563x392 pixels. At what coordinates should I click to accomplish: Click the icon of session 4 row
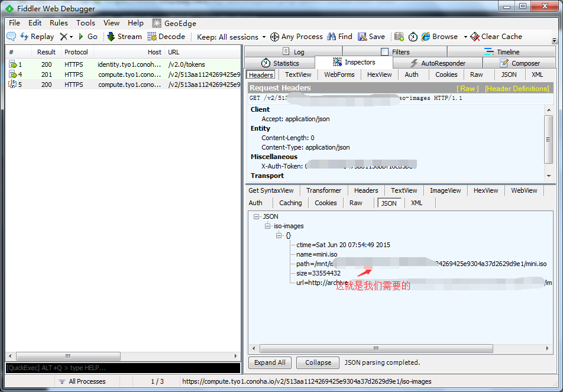tap(13, 74)
